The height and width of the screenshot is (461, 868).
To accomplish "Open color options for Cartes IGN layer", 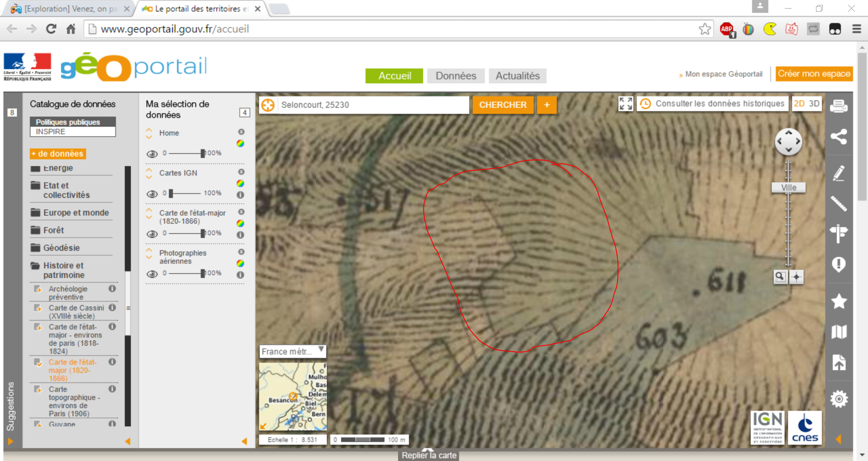I will tap(241, 183).
